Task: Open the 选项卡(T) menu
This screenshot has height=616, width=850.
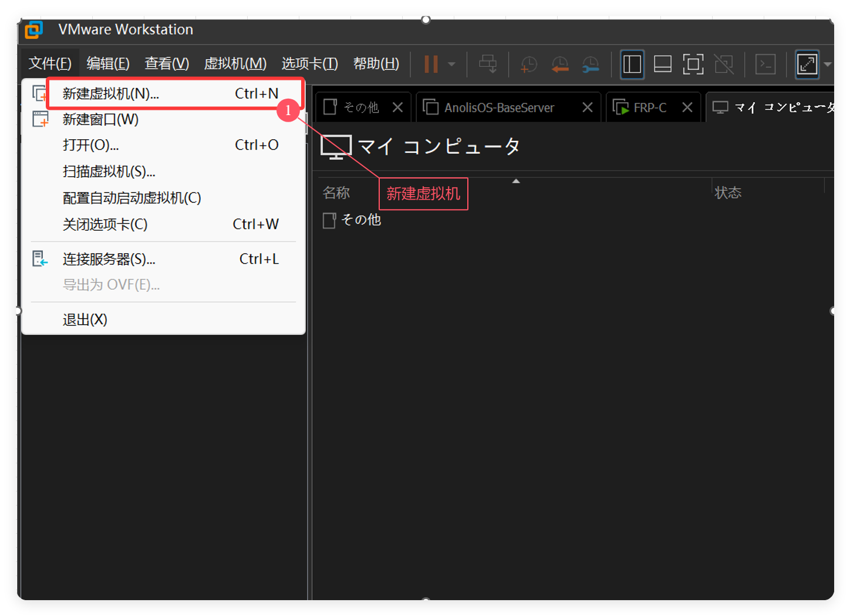Action: 310,63
